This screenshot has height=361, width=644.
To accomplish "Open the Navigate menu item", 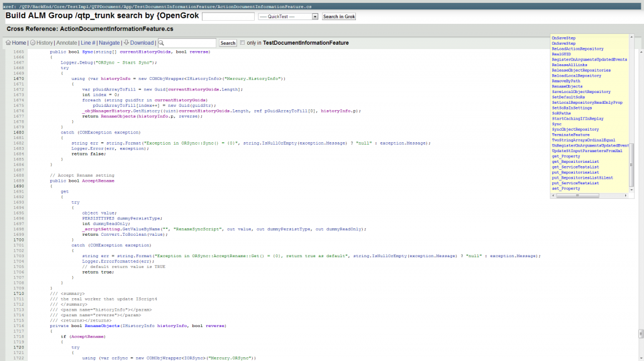I will pyautogui.click(x=109, y=43).
